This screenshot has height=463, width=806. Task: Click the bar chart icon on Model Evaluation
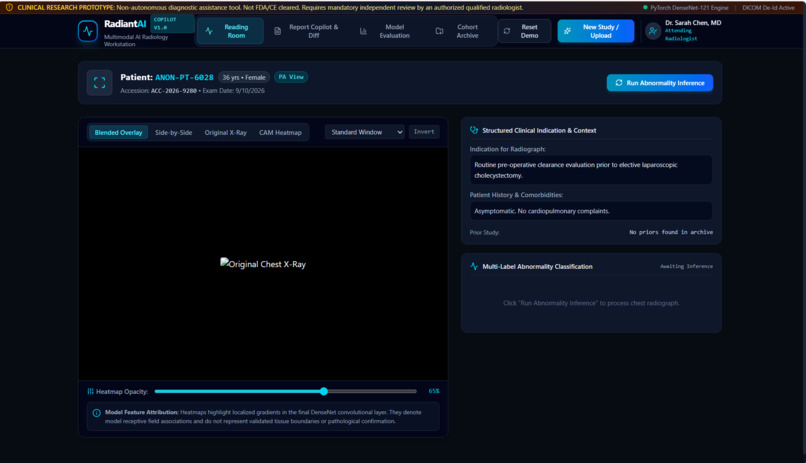pyautogui.click(x=363, y=31)
